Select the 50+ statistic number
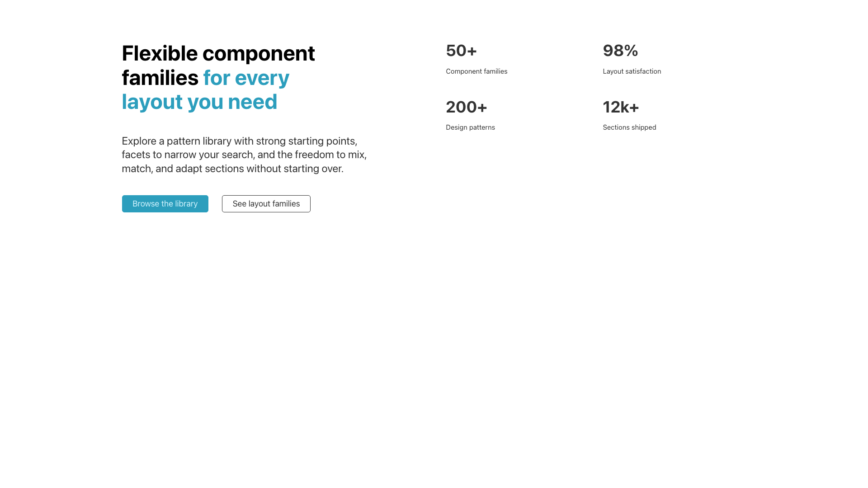This screenshot has height=488, width=868. click(x=461, y=51)
